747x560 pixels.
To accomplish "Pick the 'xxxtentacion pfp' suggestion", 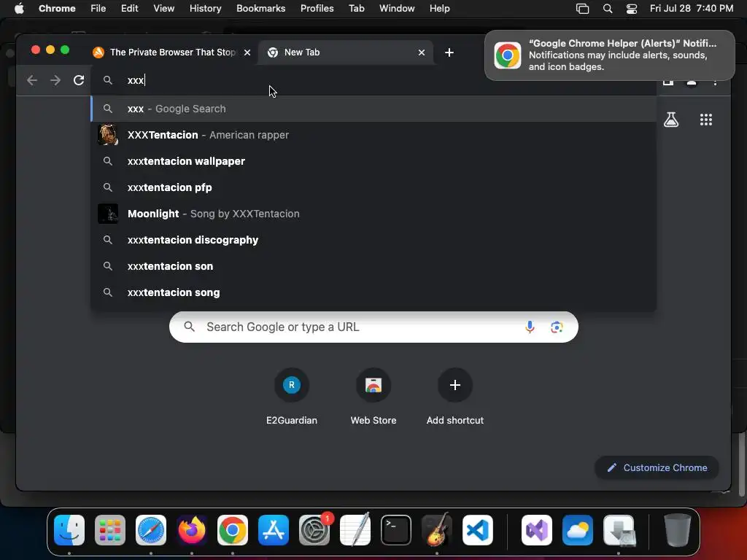I will (373, 187).
